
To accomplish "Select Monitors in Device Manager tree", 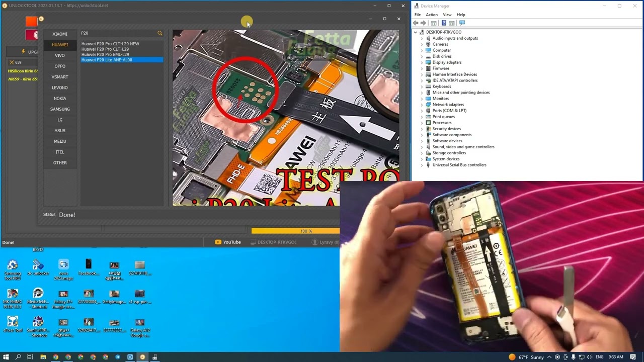I will pyautogui.click(x=440, y=99).
